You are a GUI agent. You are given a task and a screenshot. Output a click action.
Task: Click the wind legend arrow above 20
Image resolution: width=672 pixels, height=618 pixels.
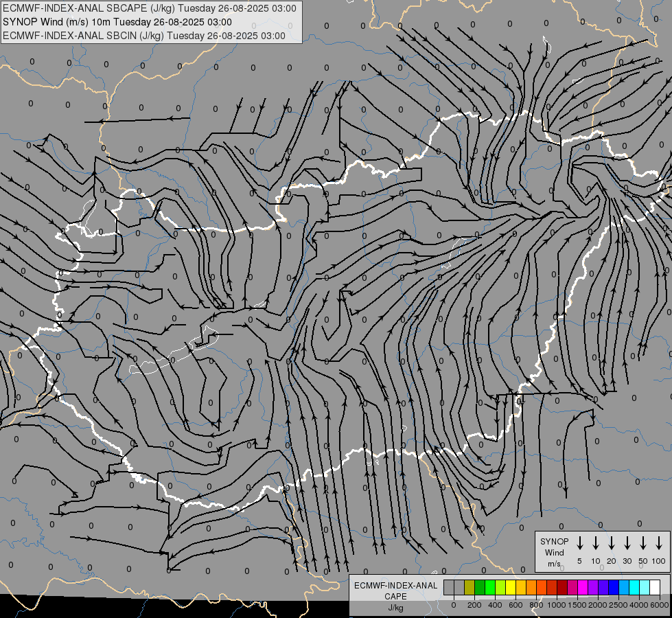tap(612, 543)
